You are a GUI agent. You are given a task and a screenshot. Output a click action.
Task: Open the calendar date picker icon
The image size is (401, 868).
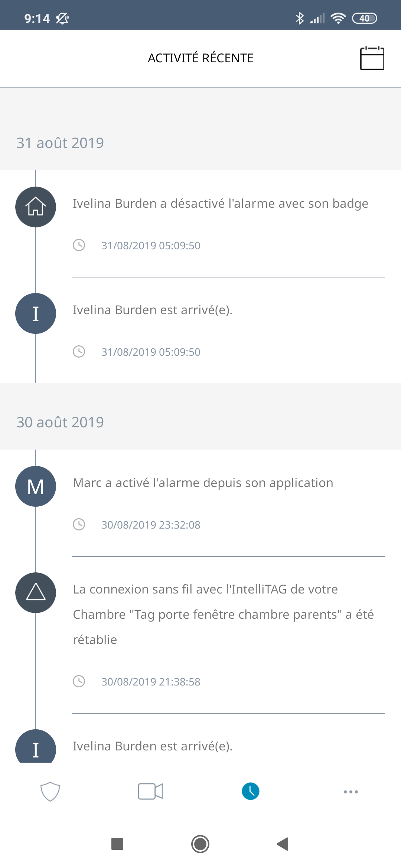pyautogui.click(x=372, y=58)
